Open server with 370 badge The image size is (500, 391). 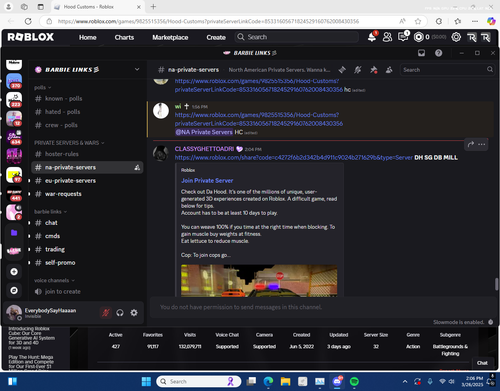[14, 81]
